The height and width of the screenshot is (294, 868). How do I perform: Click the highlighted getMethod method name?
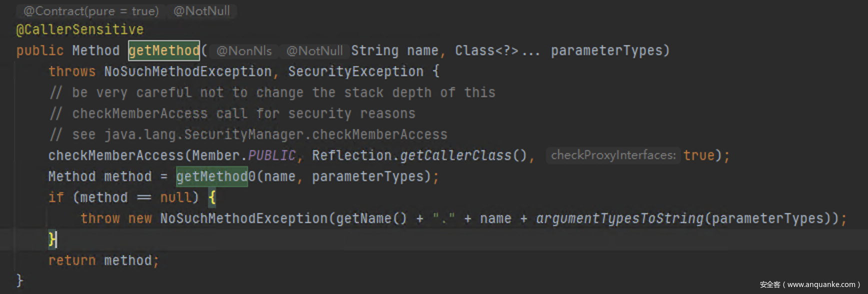pos(164,50)
